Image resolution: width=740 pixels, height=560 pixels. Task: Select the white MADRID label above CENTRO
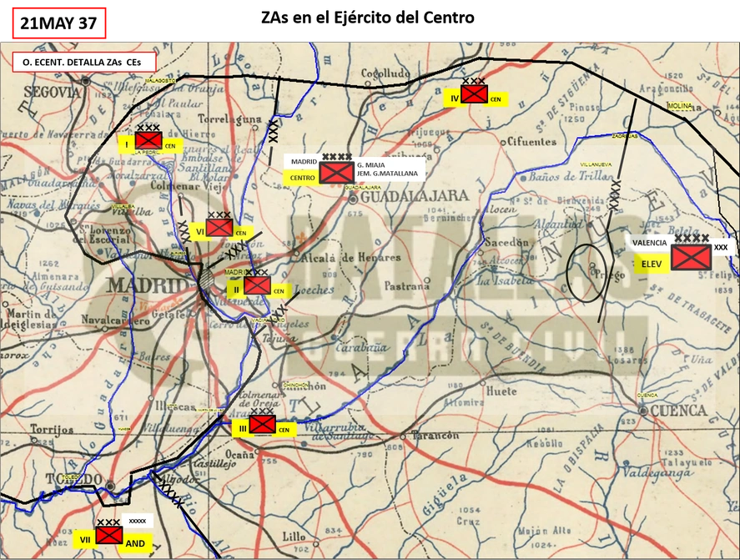tap(304, 162)
